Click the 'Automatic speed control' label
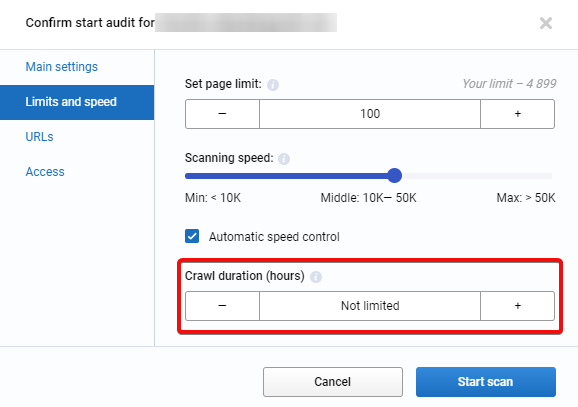This screenshot has height=407, width=578. (274, 237)
